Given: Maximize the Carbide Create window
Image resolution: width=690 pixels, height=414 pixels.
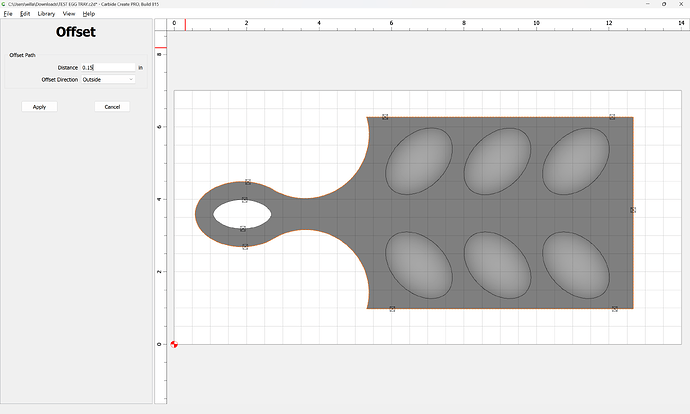Looking at the screenshot, I should (x=664, y=4).
